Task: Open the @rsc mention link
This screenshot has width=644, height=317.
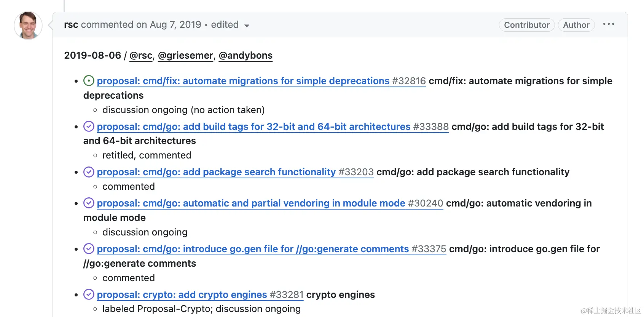Action: coord(141,56)
